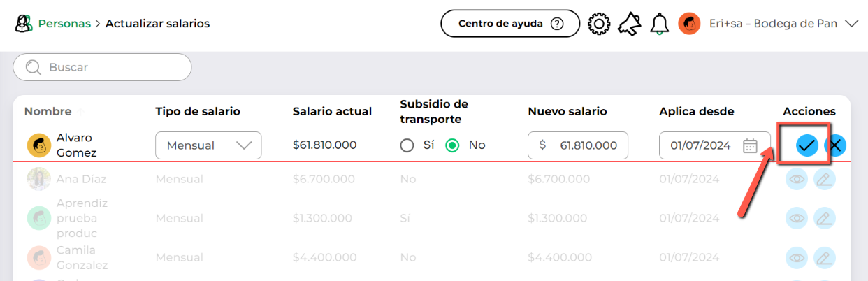View Aprendiz prueba produc with eye icon
Screen dimensions: 868x281
pyautogui.click(x=796, y=219)
